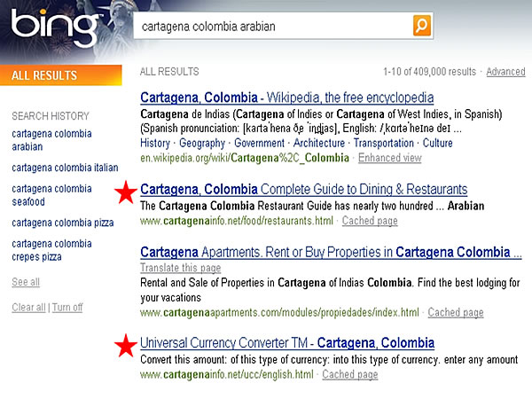The height and width of the screenshot is (399, 532).
Task: Open Cartagena, Colombia Wikipedia result
Action: (x=286, y=98)
